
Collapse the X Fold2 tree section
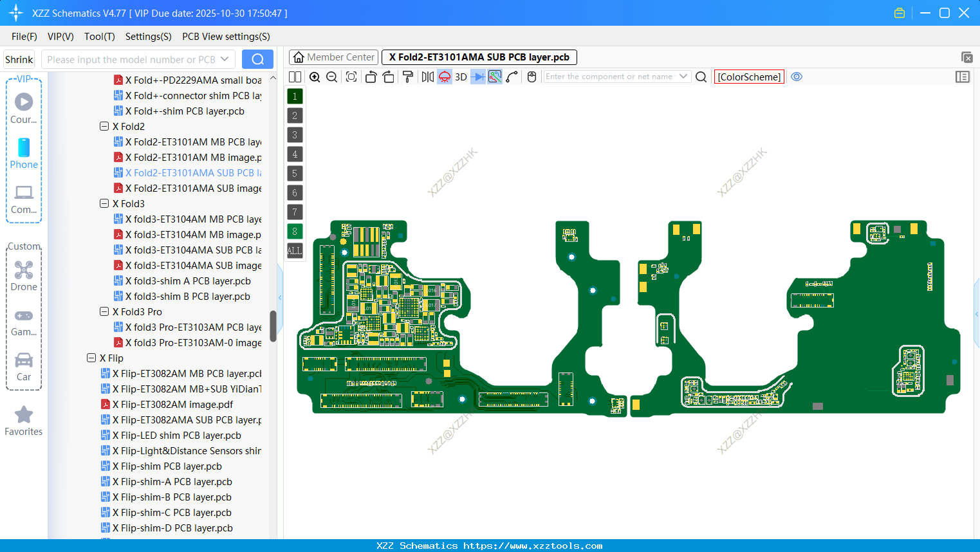tap(104, 126)
